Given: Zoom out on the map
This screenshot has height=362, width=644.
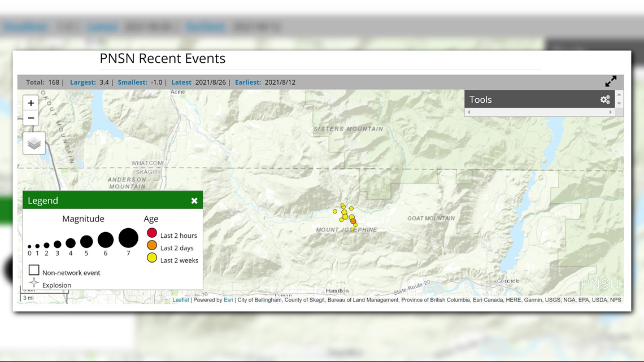Looking at the screenshot, I should point(31,118).
